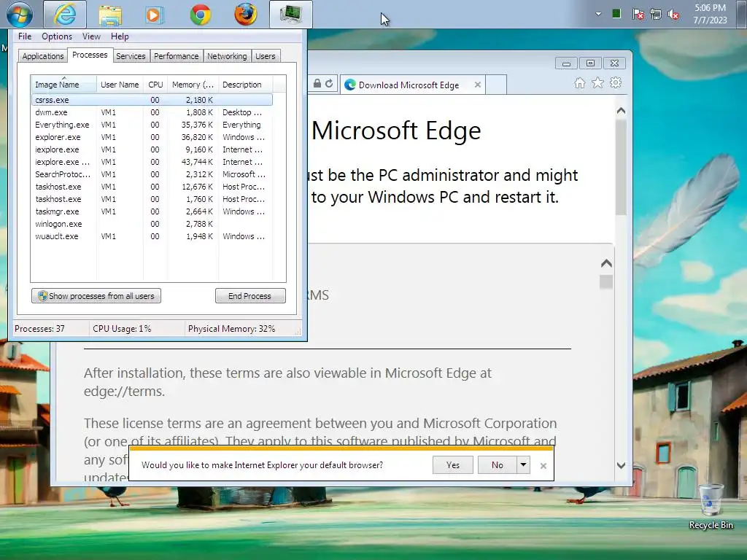Viewport: 747px width, 560px height.
Task: Close Download Microsoft Edge tab
Action: pos(477,85)
